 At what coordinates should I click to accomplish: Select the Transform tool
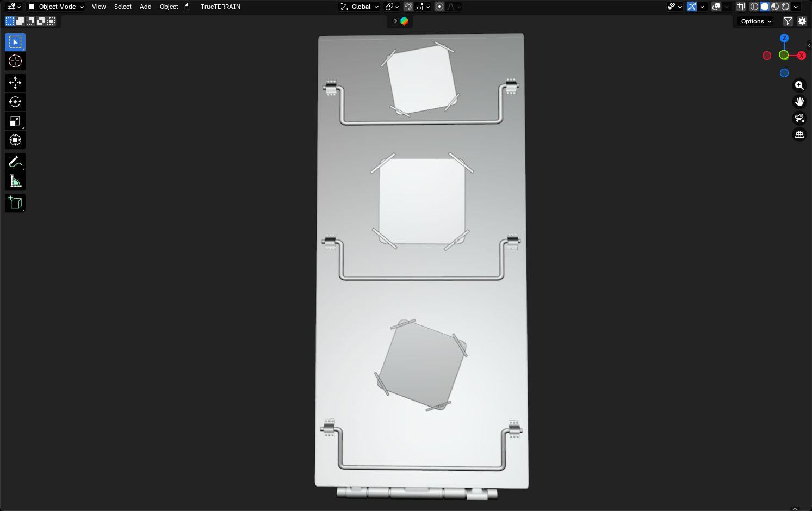click(15, 140)
